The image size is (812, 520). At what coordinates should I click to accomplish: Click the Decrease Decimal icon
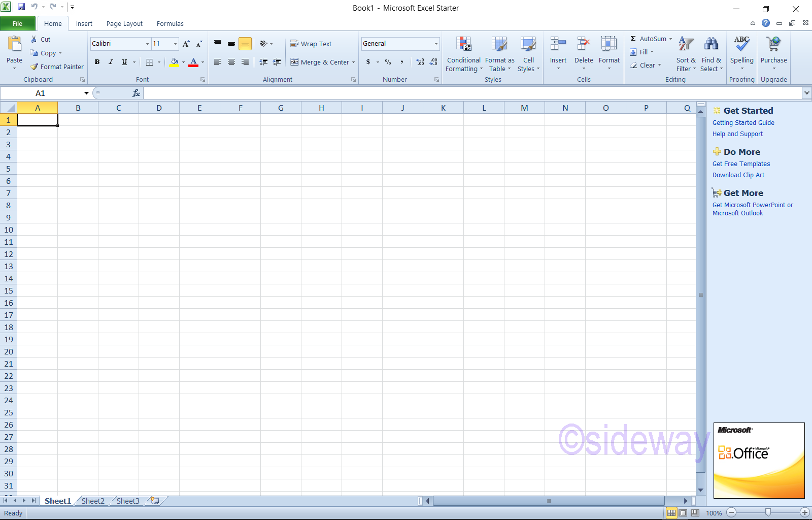tap(433, 62)
